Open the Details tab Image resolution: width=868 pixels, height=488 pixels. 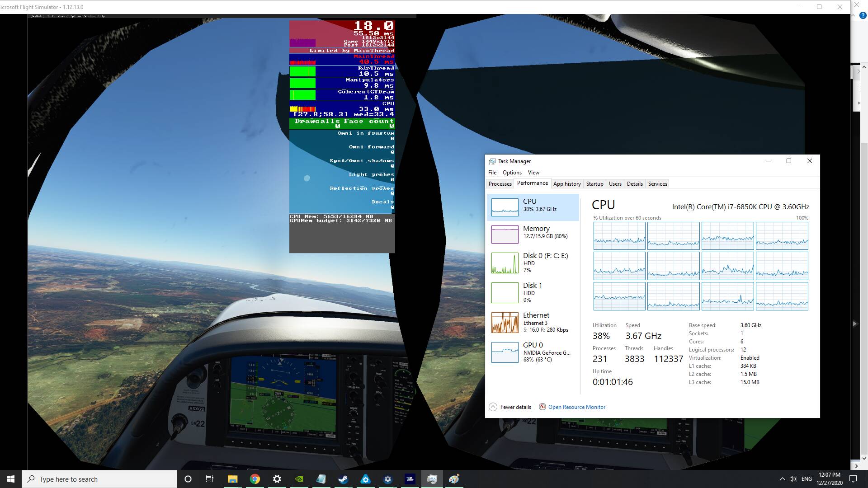[635, 184]
